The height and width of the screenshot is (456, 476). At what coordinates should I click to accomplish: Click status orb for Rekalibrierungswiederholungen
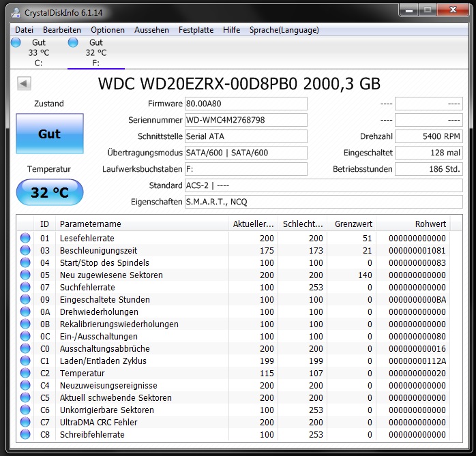[x=25, y=324]
